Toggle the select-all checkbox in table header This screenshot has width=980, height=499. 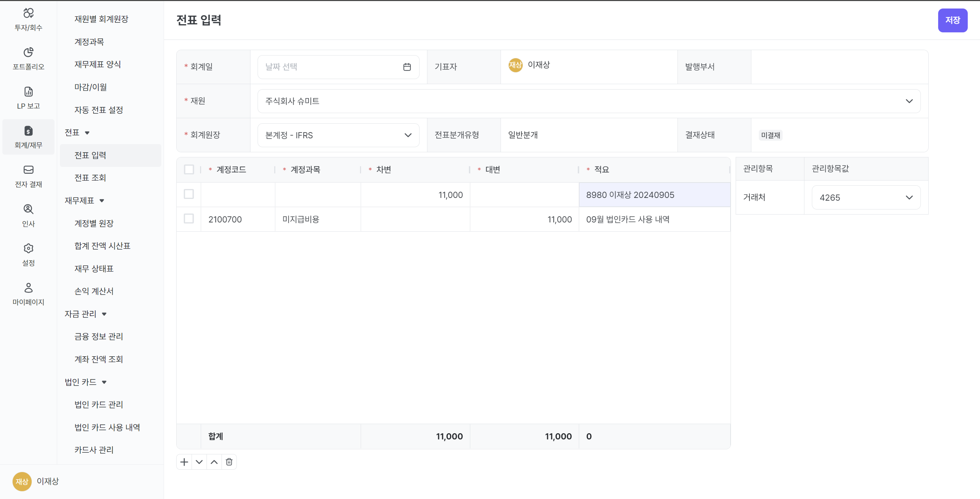189,169
